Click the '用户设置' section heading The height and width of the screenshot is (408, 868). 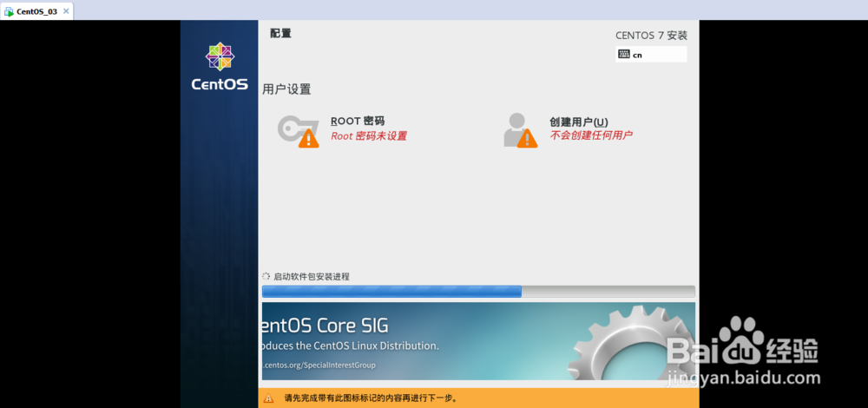coord(286,89)
